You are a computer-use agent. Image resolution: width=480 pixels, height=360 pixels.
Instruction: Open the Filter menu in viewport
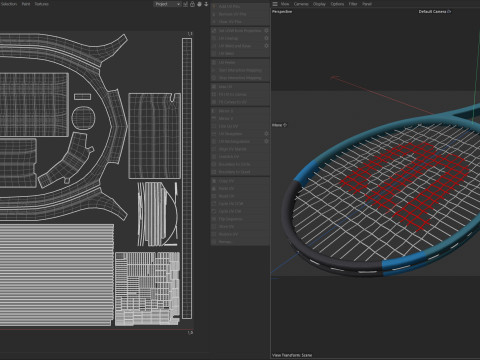(353, 4)
